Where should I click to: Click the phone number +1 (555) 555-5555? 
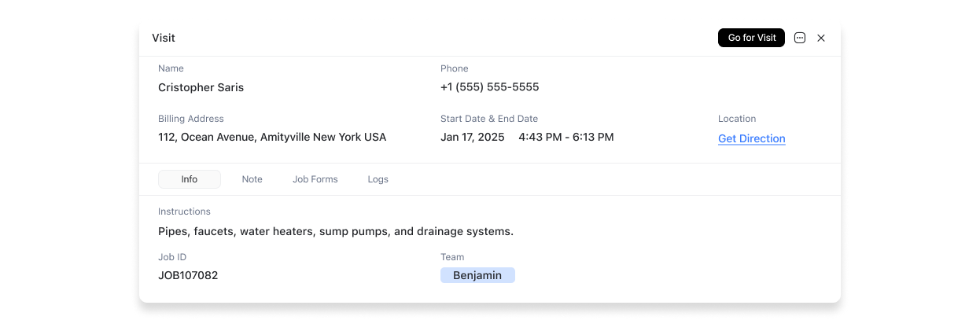point(490,87)
